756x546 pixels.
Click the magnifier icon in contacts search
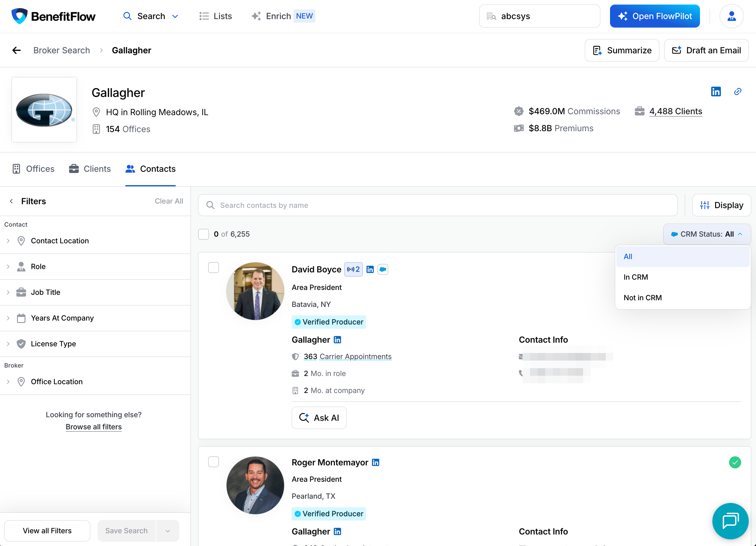click(210, 205)
